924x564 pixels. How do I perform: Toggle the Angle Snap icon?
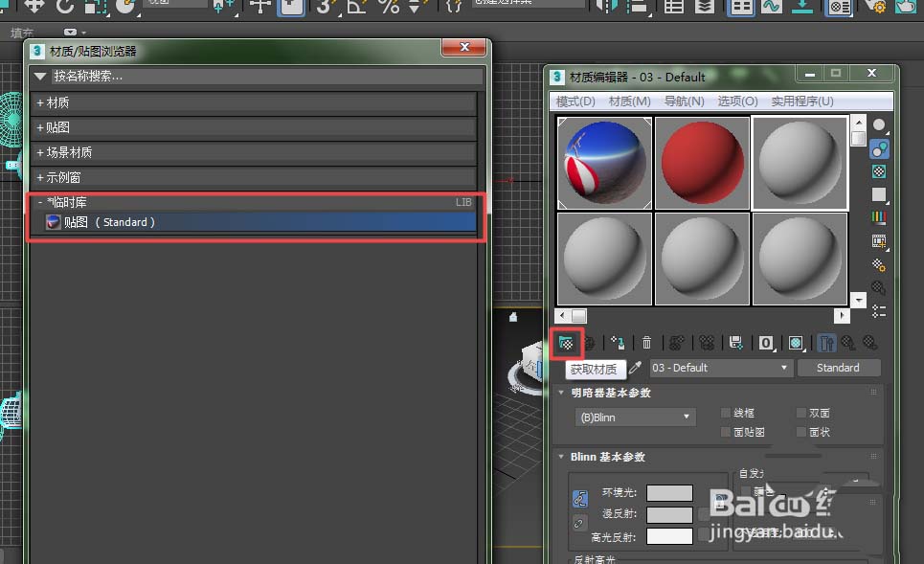(357, 7)
